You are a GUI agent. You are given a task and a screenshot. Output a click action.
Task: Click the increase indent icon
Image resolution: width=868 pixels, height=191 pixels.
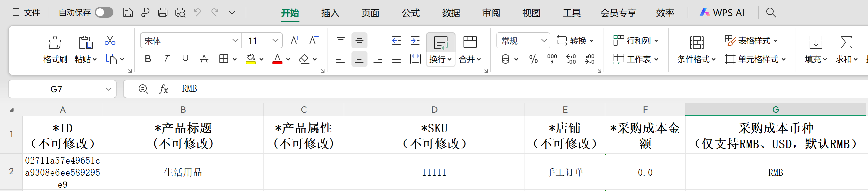[415, 41]
